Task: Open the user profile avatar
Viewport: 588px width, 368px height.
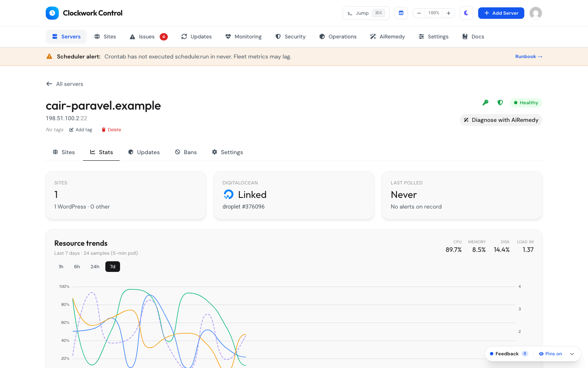Action: 536,13
